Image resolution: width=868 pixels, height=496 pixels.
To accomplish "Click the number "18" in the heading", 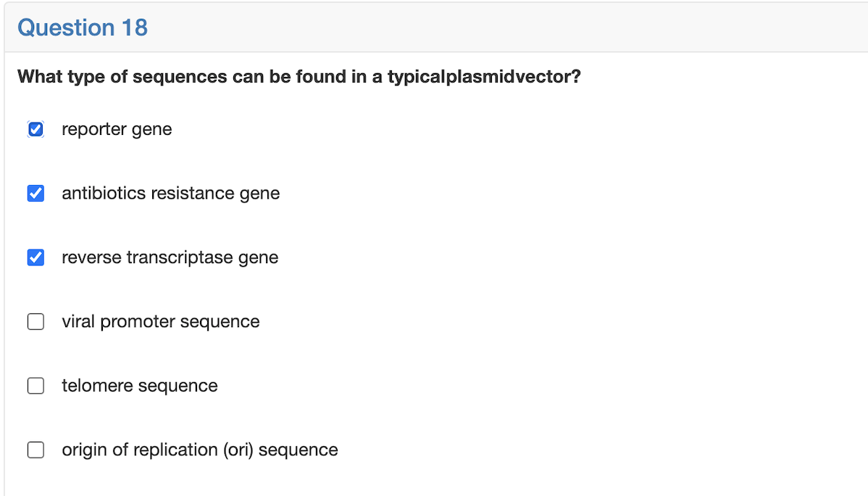I will click(x=135, y=28).
